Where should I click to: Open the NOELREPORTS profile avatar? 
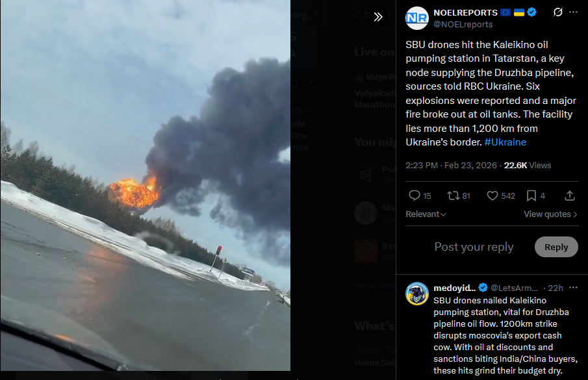click(416, 18)
